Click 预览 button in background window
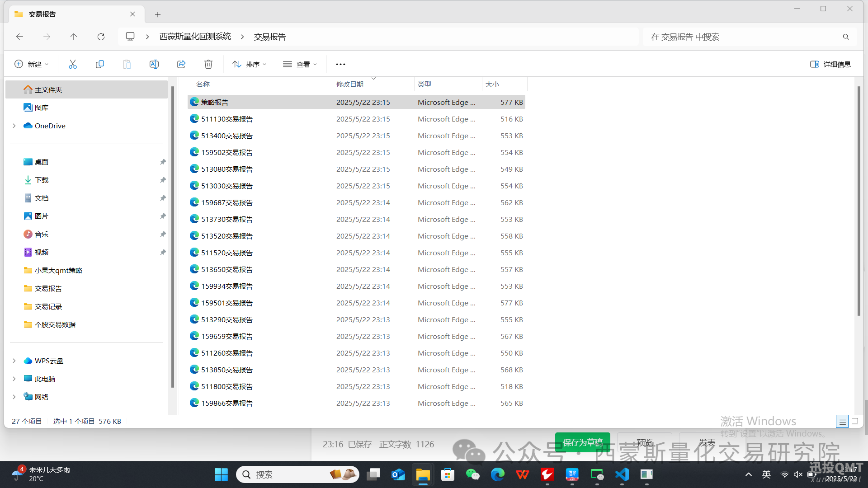The height and width of the screenshot is (488, 868). click(x=645, y=442)
